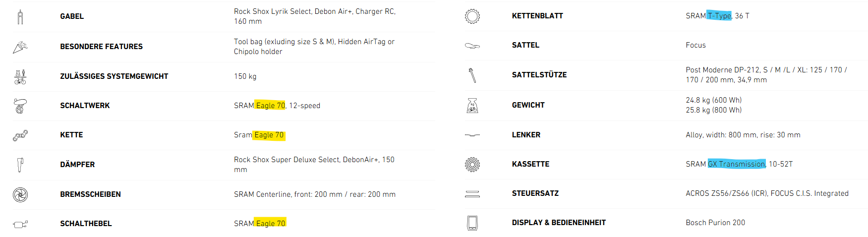The image size is (868, 237).
Task: Click the DÄMPFER shock icon
Action: tap(20, 165)
